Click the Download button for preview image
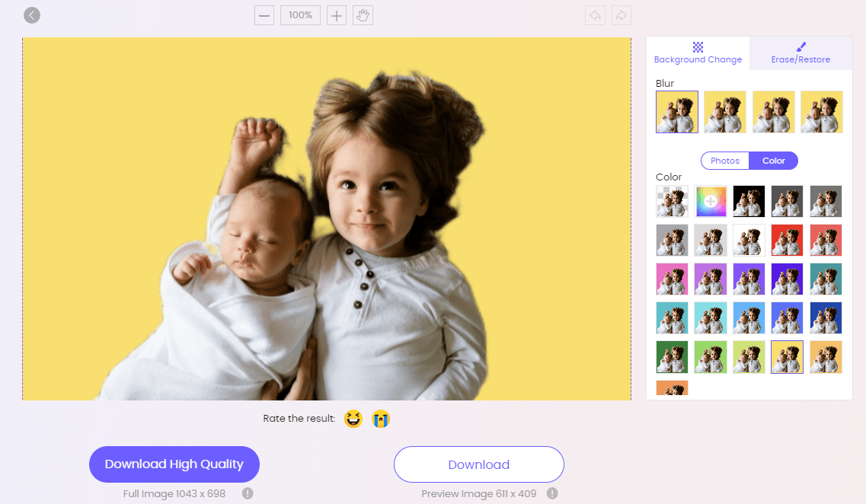 click(x=478, y=464)
